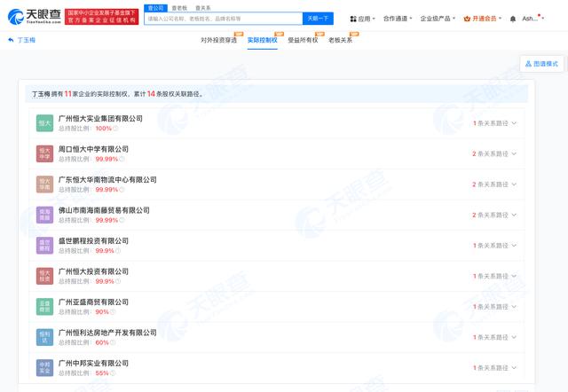Open the 开通会员 membership dropdown
The height and width of the screenshot is (392, 568).
[x=483, y=19]
